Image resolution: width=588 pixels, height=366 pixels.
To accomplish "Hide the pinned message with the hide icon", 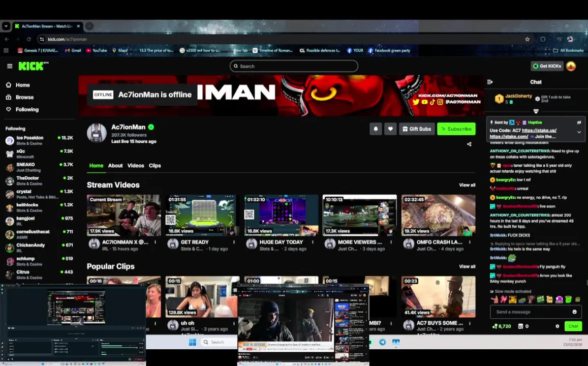I will point(579,122).
